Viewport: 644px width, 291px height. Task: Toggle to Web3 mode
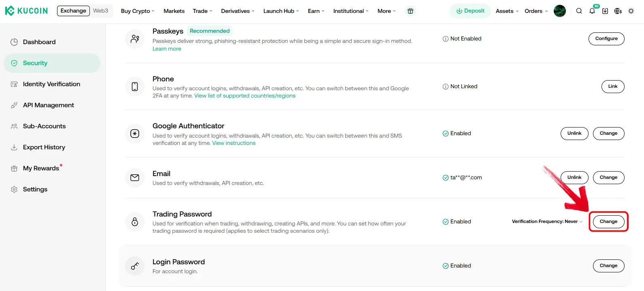point(100,11)
